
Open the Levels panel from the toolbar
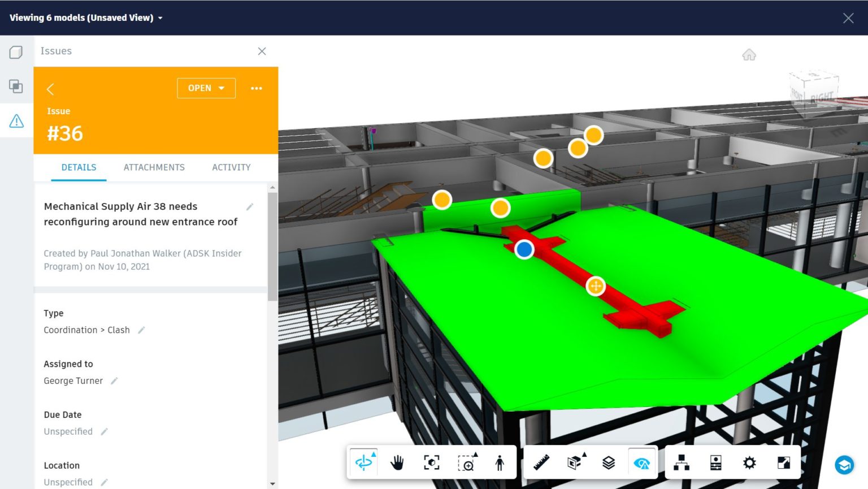609,462
